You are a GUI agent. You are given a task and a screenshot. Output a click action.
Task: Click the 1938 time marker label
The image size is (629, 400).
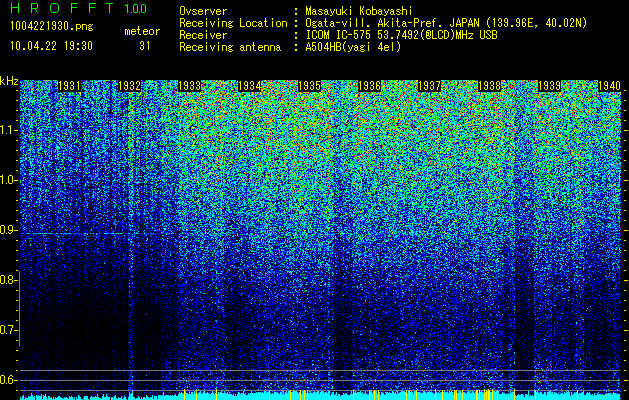pyautogui.click(x=490, y=86)
